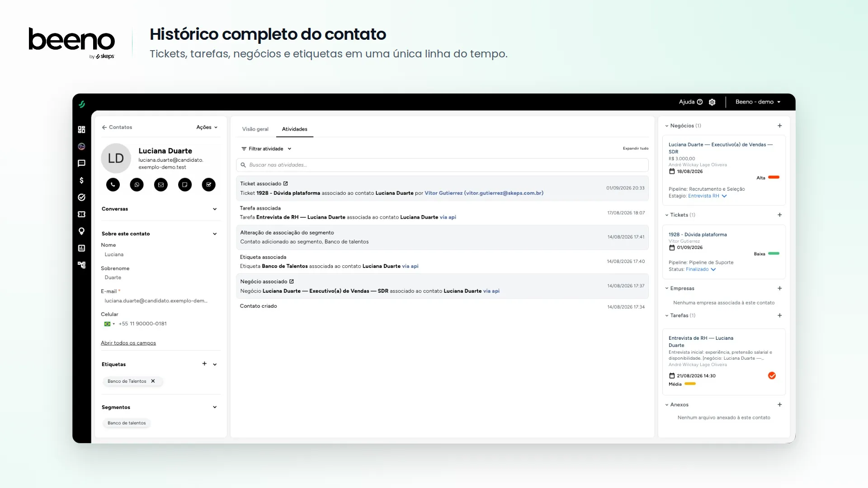Open the reports chart sidebar icon
Screen dimensions: 868x488
click(81, 248)
